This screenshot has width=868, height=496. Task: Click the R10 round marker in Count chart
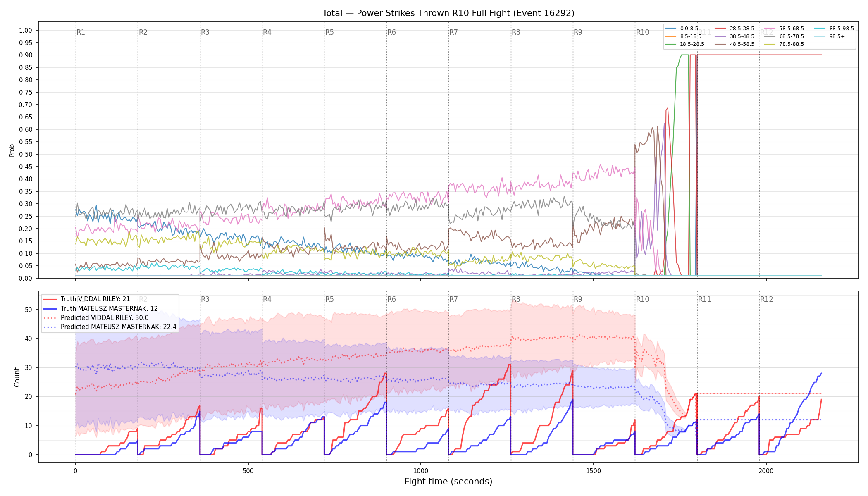click(642, 299)
